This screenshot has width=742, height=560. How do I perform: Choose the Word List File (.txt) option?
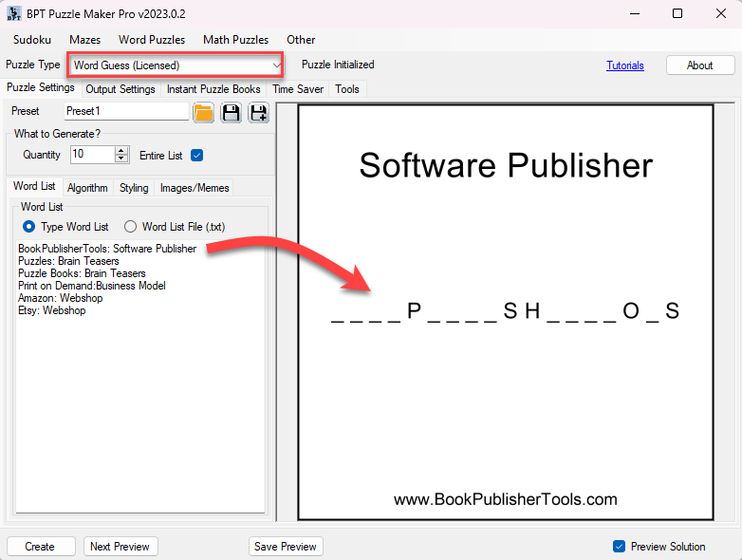(131, 227)
